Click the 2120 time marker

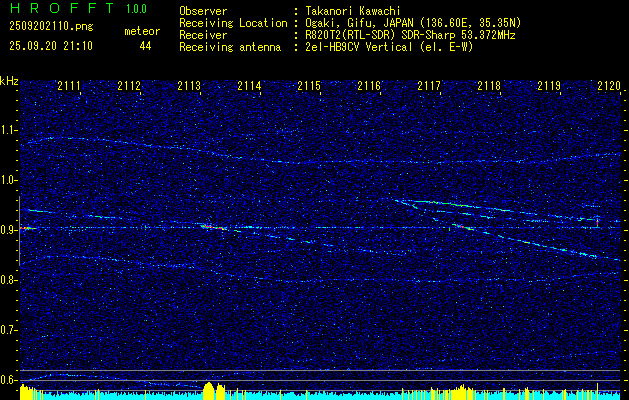(x=609, y=86)
